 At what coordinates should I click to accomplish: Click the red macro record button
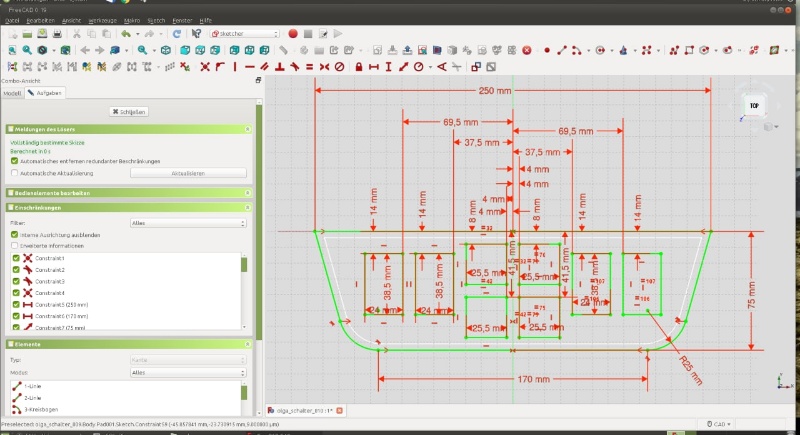click(293, 33)
